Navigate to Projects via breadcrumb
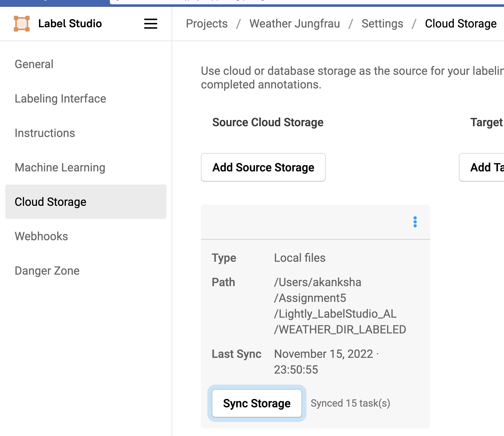504x436 pixels. [x=207, y=24]
